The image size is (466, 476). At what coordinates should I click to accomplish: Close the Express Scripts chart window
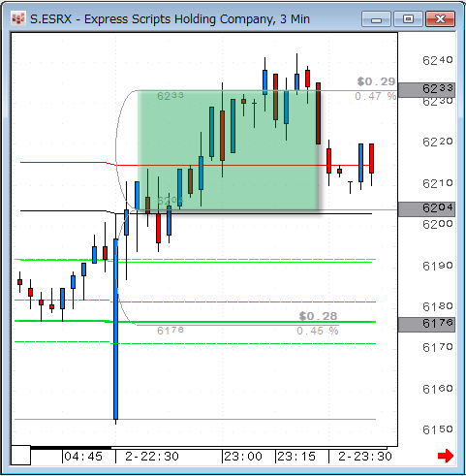click(x=440, y=19)
